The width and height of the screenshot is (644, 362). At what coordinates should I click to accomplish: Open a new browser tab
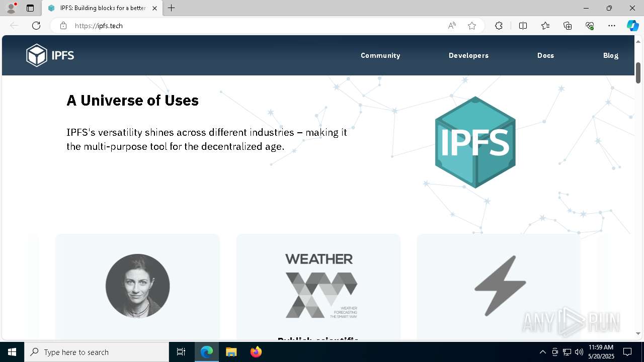pos(172,8)
